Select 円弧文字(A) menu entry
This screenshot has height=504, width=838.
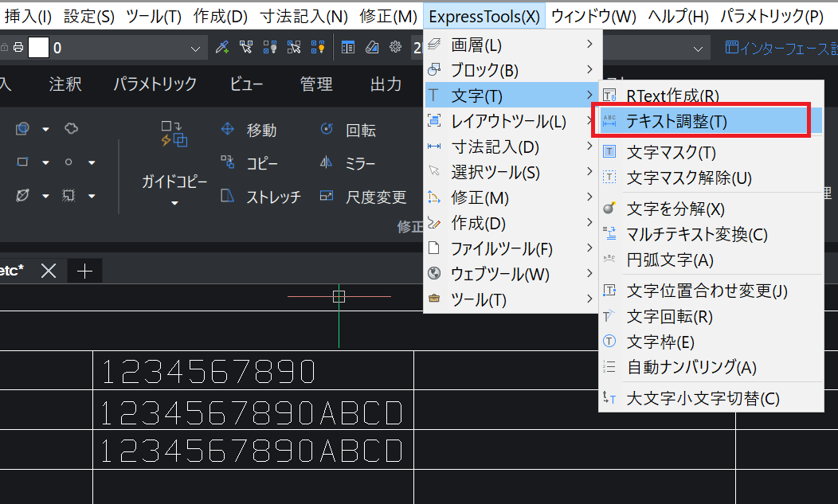pyautogui.click(x=711, y=260)
